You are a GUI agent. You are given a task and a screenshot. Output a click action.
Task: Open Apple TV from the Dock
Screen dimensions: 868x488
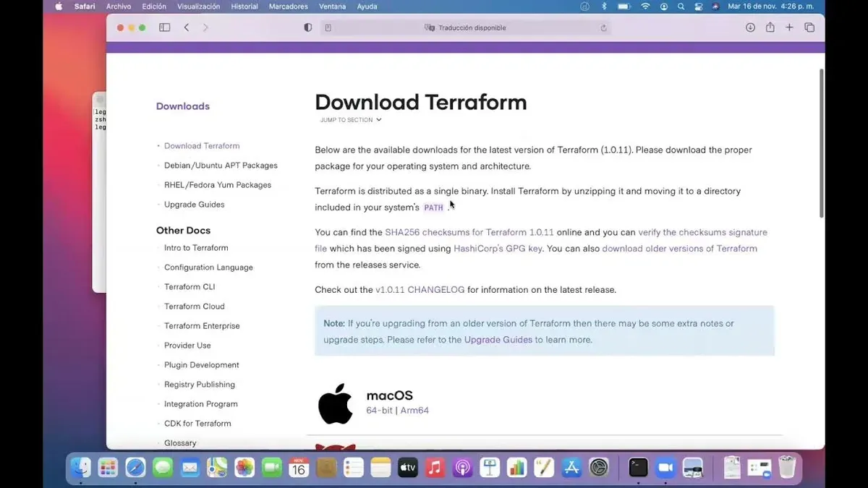(x=408, y=468)
